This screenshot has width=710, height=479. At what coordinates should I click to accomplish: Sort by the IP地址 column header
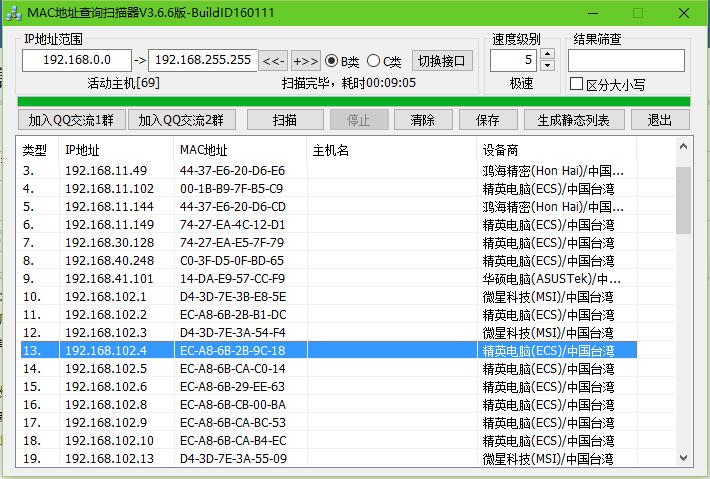click(x=116, y=150)
